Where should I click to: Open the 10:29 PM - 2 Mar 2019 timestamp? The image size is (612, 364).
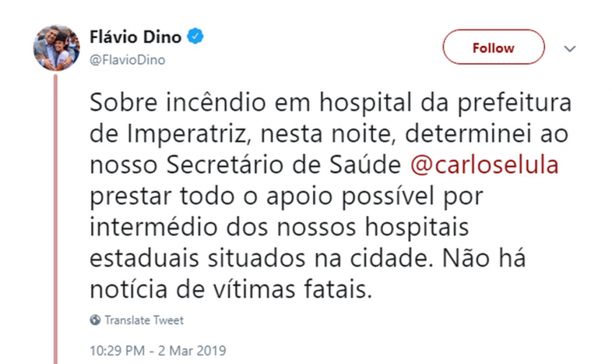coord(158,351)
